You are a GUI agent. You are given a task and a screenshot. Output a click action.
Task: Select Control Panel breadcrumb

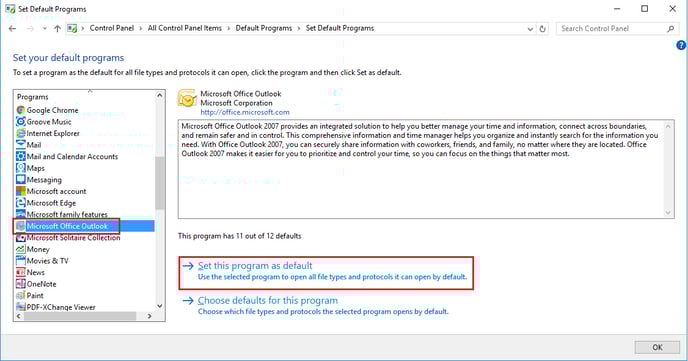(111, 28)
